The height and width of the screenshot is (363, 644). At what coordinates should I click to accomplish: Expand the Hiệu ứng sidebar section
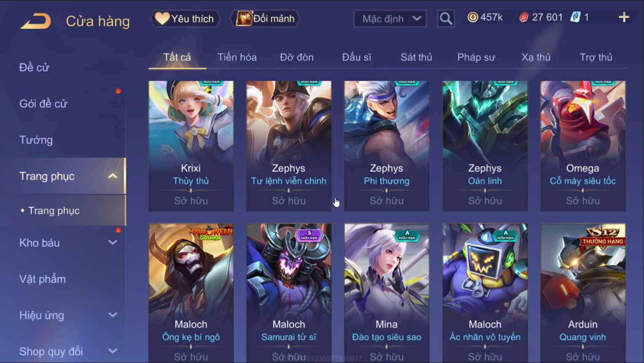(x=112, y=315)
